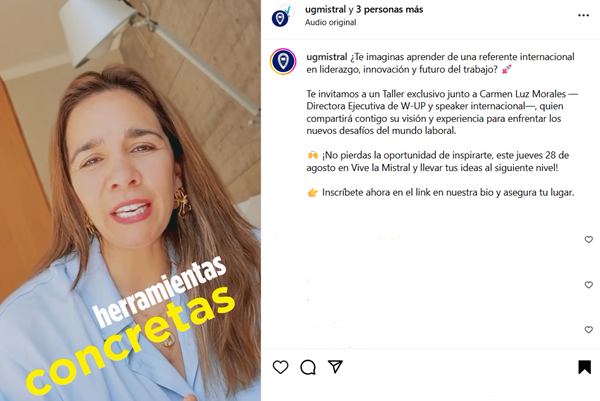
Task: Open ugmistral profile picture in post header
Action: pyautogui.click(x=281, y=16)
